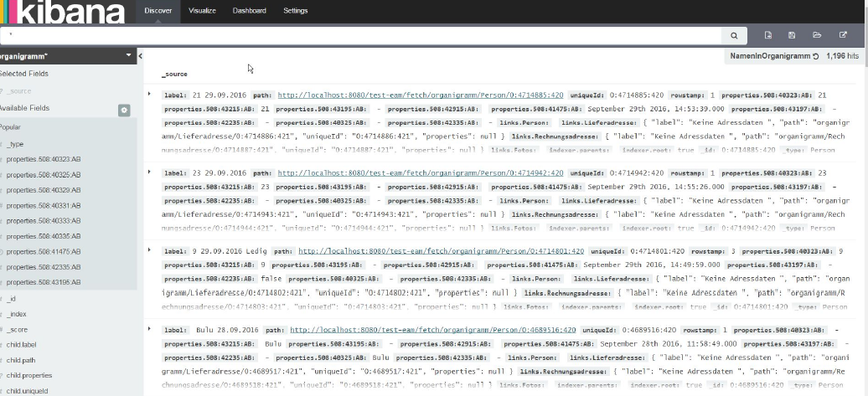Reload the NamenInOrganigramm saved search
868x396 pixels.
pos(815,56)
